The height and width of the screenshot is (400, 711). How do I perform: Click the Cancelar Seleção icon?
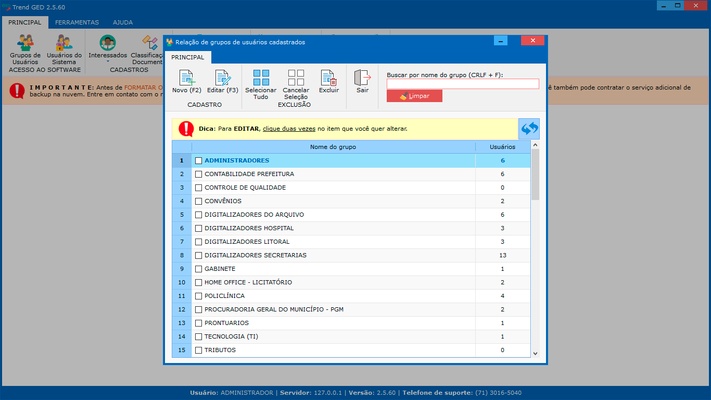click(x=295, y=78)
